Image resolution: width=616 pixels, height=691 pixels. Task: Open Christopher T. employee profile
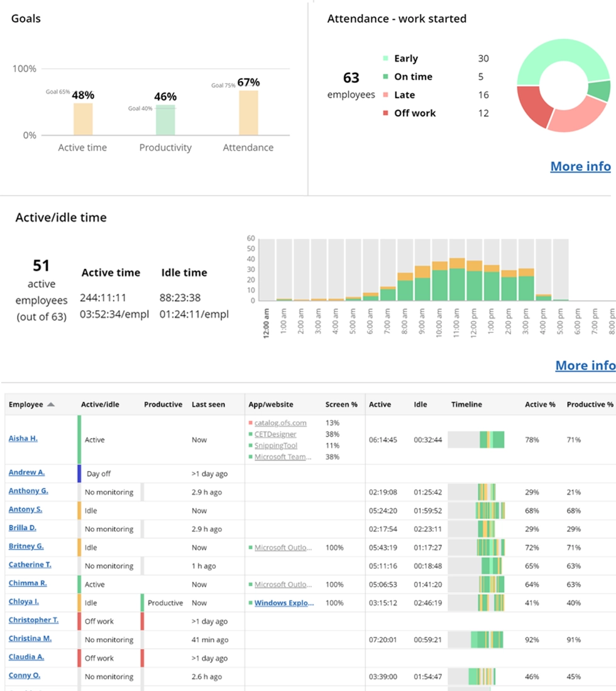[33, 620]
